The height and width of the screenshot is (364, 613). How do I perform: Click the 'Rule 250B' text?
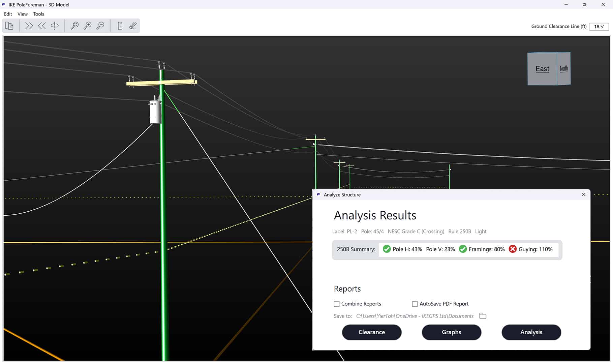[x=460, y=232]
